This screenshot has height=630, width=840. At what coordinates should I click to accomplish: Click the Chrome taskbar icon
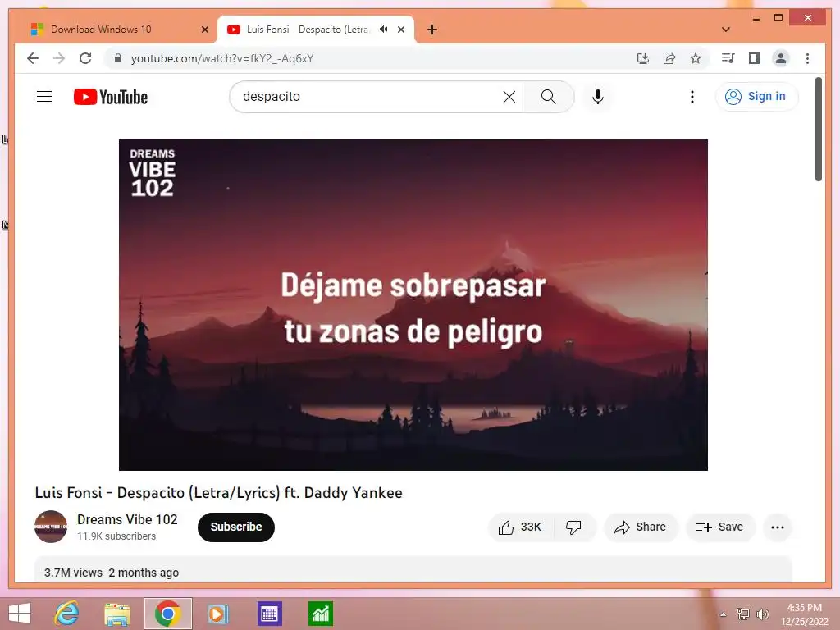[x=167, y=614]
